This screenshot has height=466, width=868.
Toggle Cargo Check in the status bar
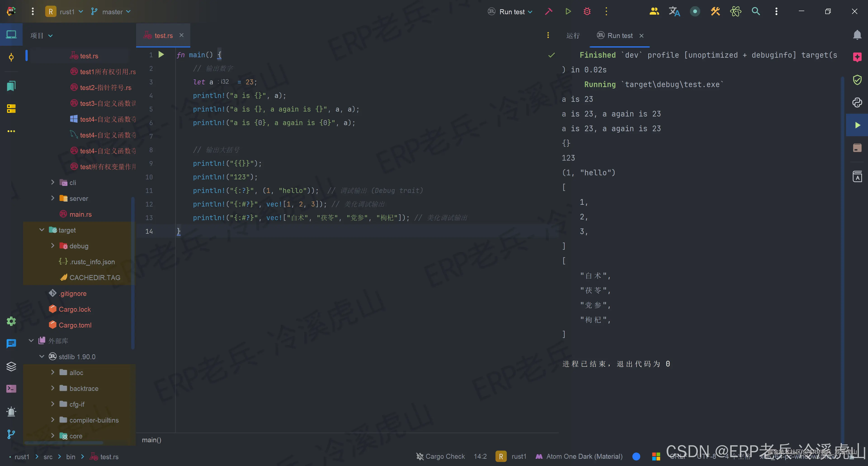pyautogui.click(x=440, y=456)
